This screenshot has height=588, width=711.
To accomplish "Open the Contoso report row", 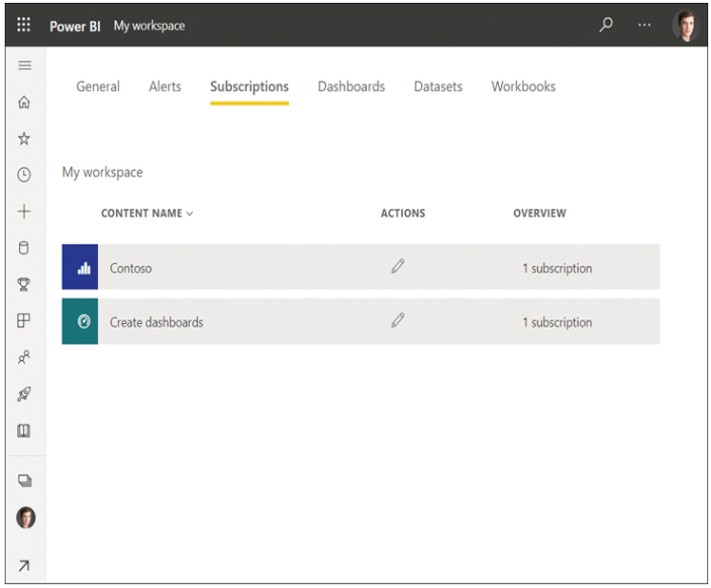I will coord(360,267).
